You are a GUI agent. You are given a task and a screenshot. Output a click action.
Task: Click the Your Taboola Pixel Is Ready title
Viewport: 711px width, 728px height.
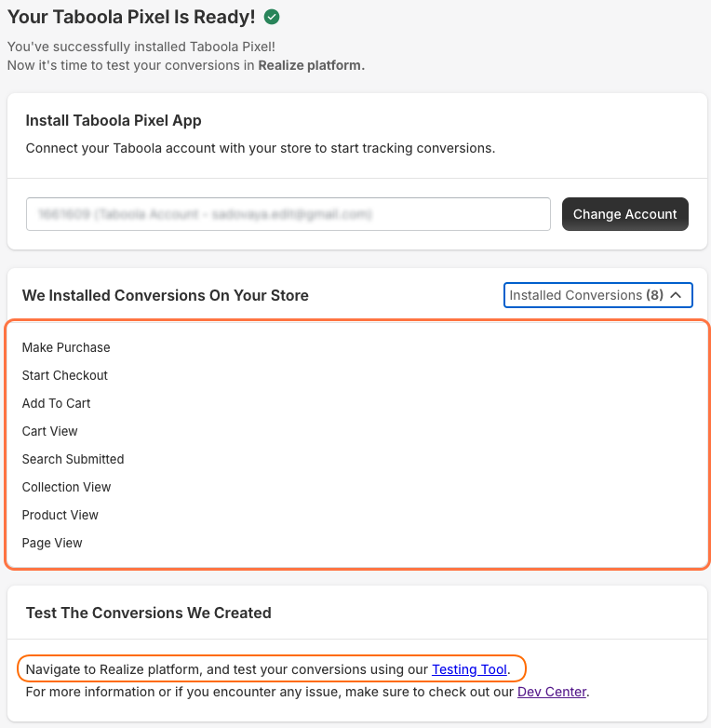[x=131, y=17]
